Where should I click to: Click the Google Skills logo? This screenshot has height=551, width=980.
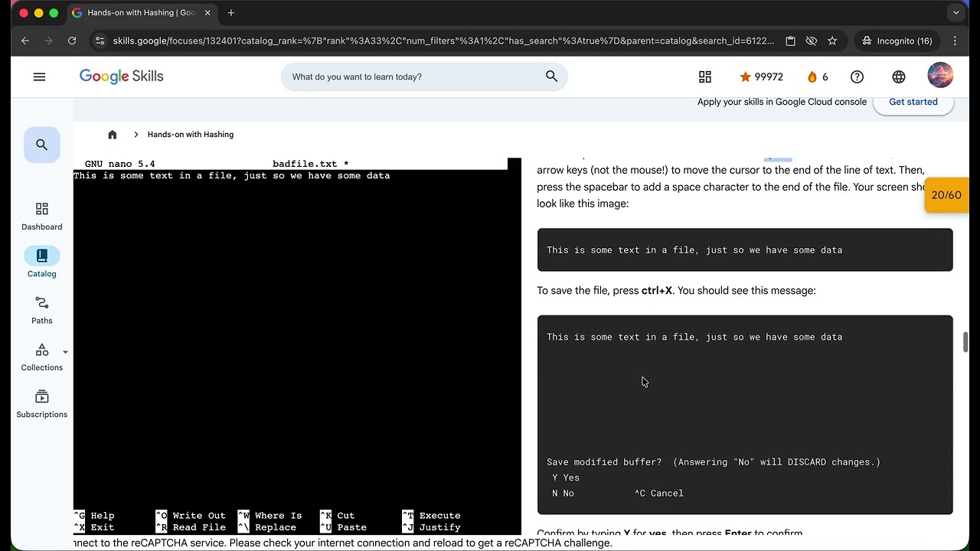[122, 77]
